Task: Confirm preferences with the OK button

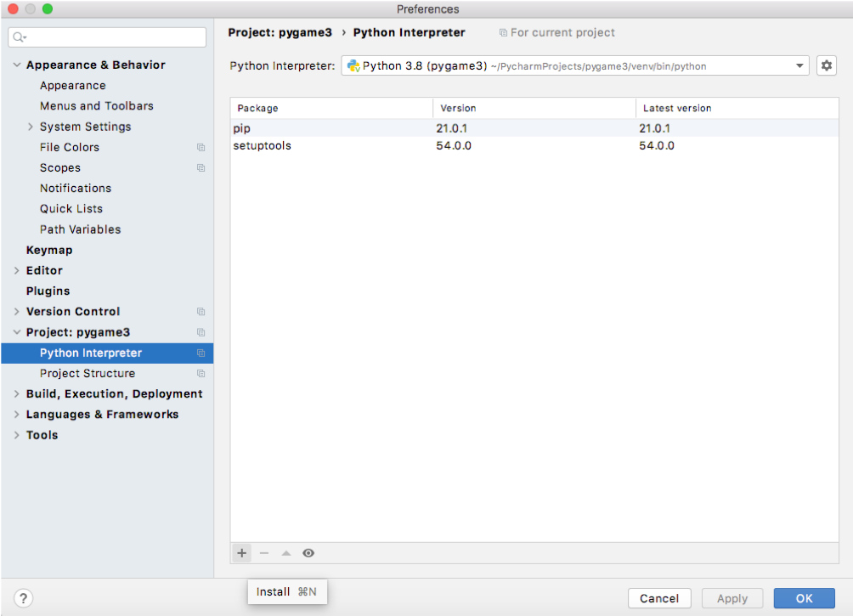Action: click(x=804, y=599)
